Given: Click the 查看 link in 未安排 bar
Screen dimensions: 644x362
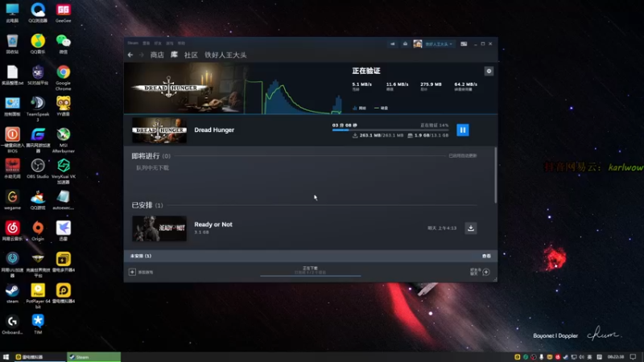Looking at the screenshot, I should click(x=486, y=256).
